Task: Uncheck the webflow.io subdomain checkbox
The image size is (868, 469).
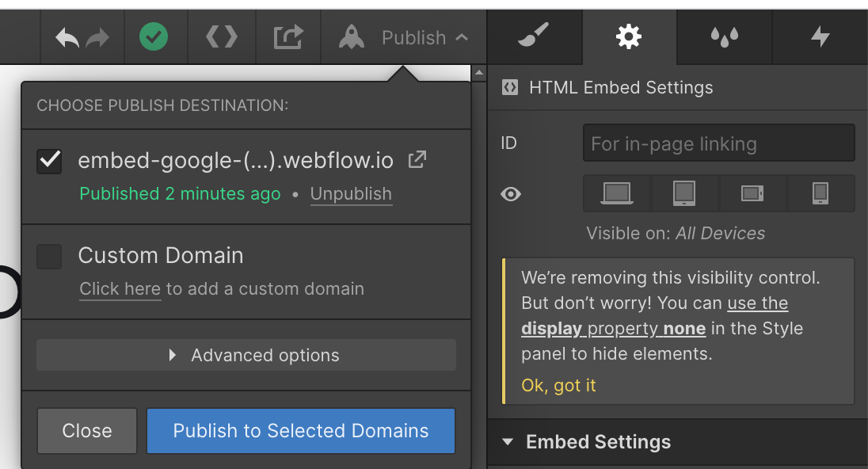Action: coord(49,161)
